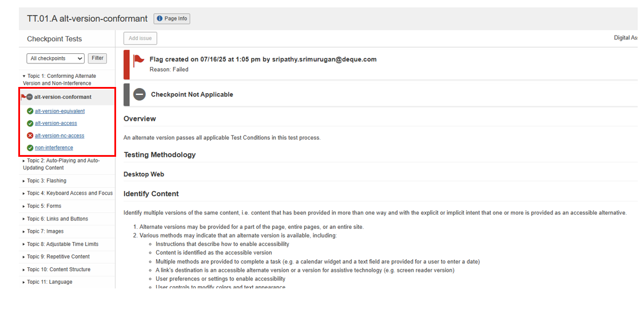
Task: Collapse Topic 1 Conforming Alternate Version
Action: point(24,76)
